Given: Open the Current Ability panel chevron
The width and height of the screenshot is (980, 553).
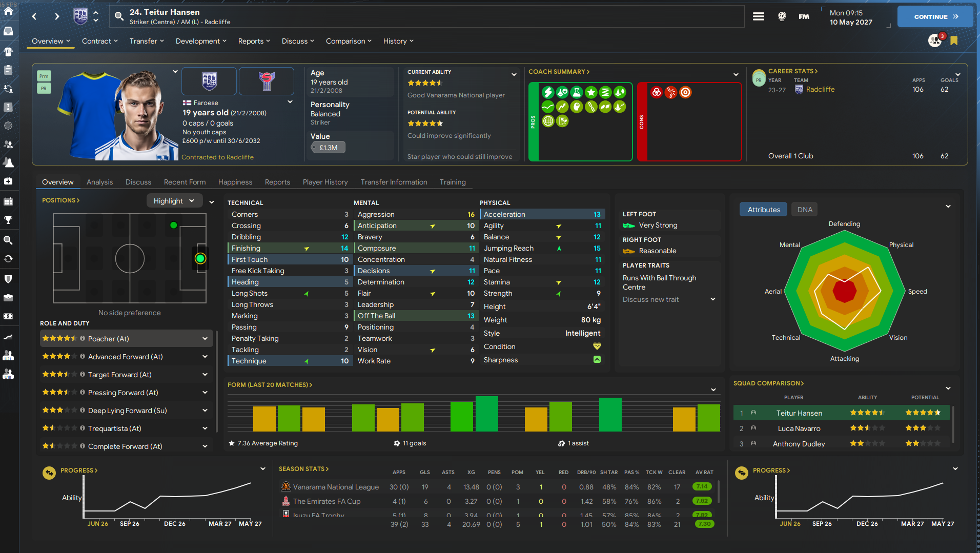Looking at the screenshot, I should 514,75.
